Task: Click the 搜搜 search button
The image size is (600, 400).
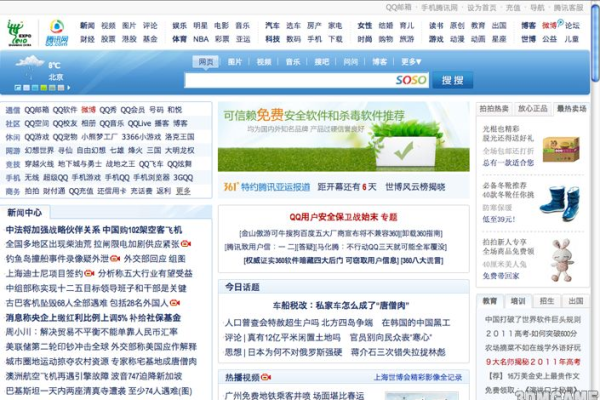Action: [453, 80]
